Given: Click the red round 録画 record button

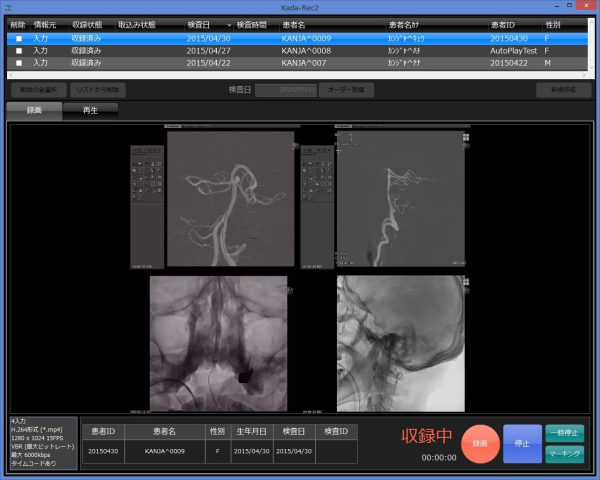Looking at the screenshot, I should pos(480,443).
